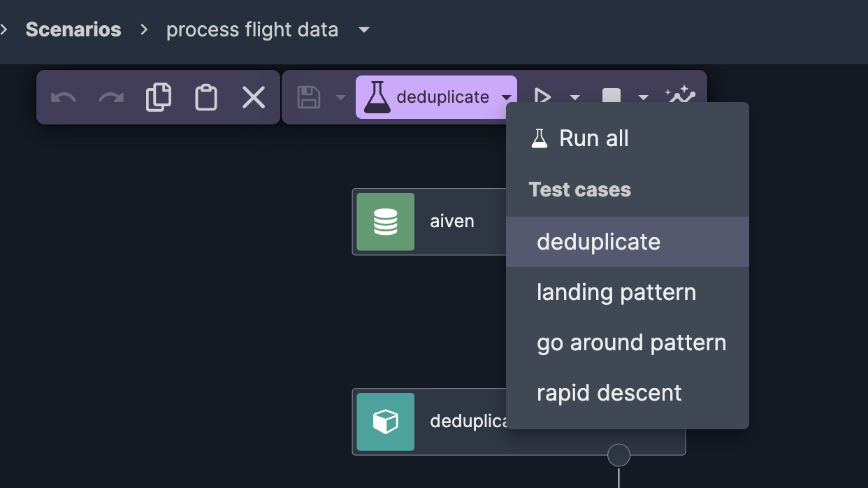
Task: Click the cube icon on the deduplicate node
Action: click(x=385, y=422)
